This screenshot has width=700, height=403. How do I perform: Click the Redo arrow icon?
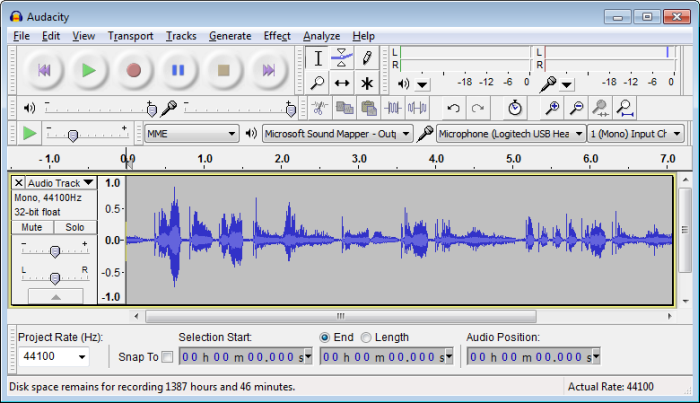click(478, 108)
